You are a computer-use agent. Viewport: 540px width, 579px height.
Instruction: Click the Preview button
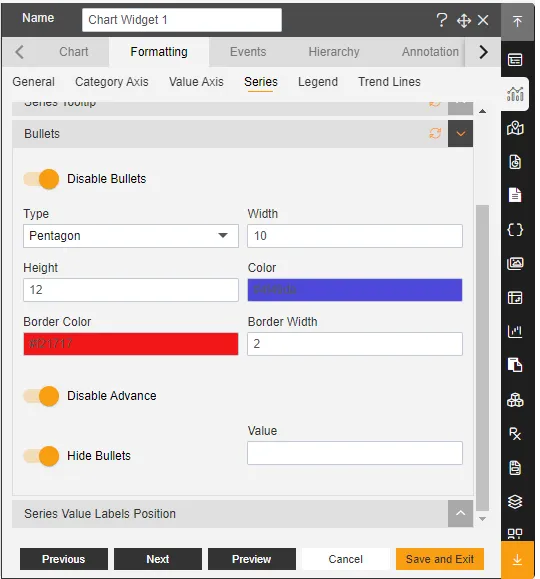252,559
